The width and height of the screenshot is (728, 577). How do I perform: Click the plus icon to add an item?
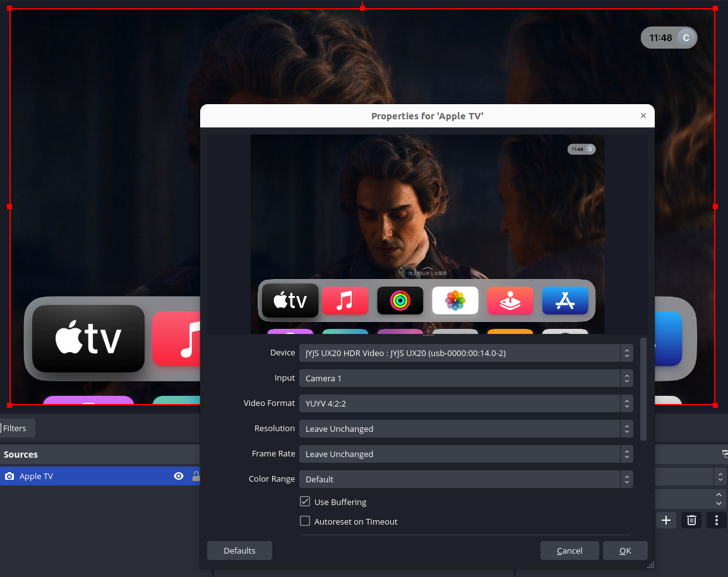coord(665,520)
